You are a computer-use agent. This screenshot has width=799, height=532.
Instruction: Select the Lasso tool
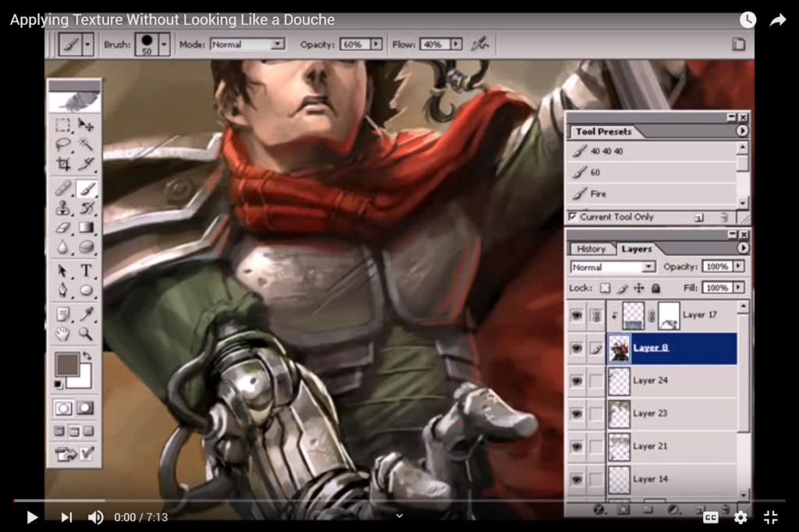point(62,145)
